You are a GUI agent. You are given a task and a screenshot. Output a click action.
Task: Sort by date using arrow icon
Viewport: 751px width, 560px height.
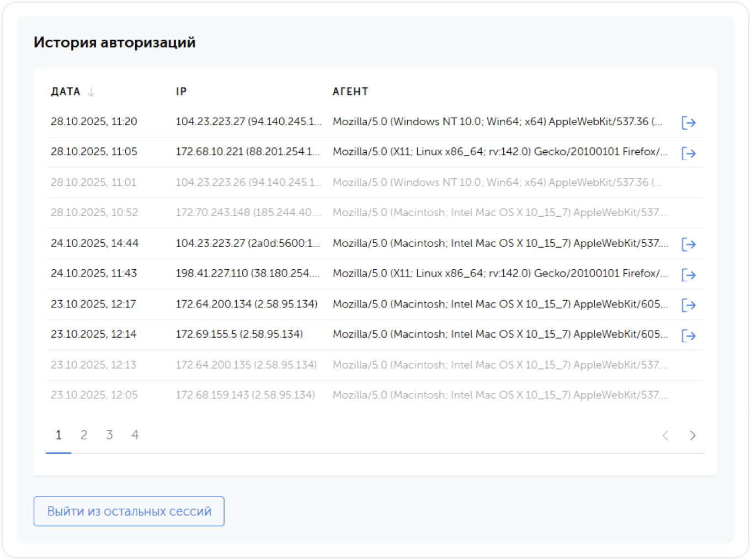click(x=92, y=92)
